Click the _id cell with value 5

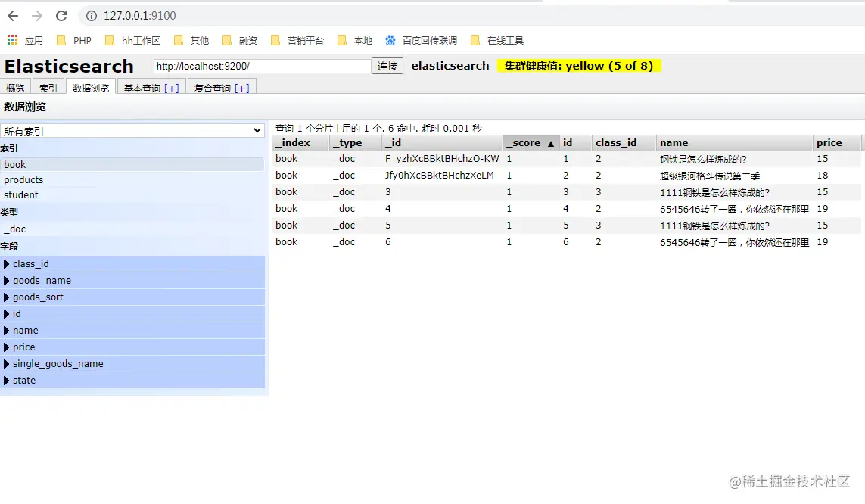click(387, 225)
